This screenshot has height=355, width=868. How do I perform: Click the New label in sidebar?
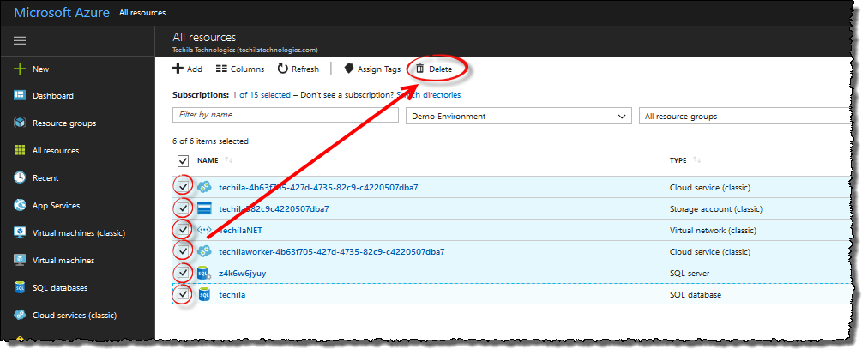tap(40, 69)
